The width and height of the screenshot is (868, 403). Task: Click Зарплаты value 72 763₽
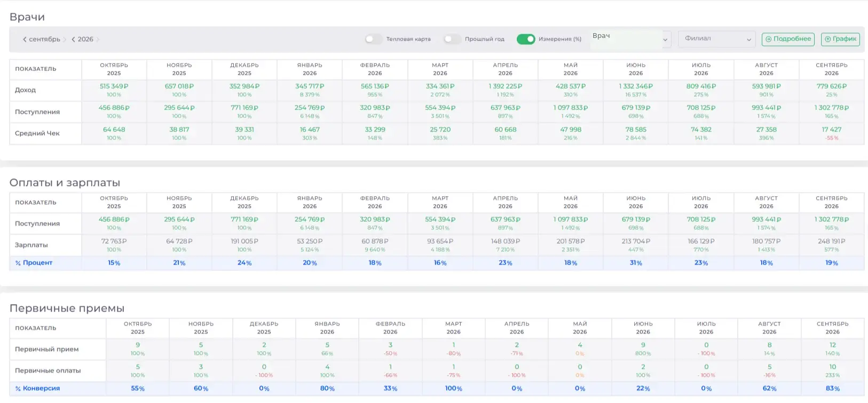pyautogui.click(x=114, y=241)
